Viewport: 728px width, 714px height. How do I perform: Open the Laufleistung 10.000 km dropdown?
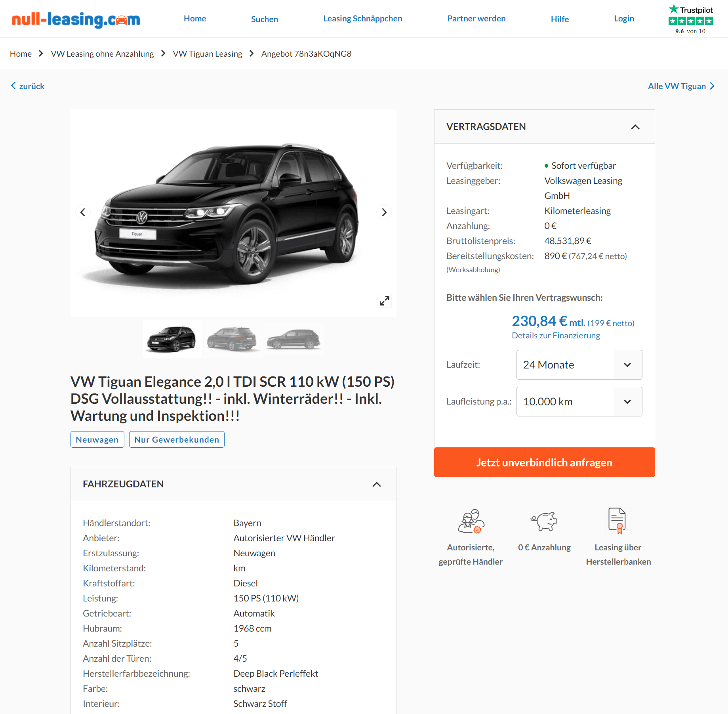[579, 401]
